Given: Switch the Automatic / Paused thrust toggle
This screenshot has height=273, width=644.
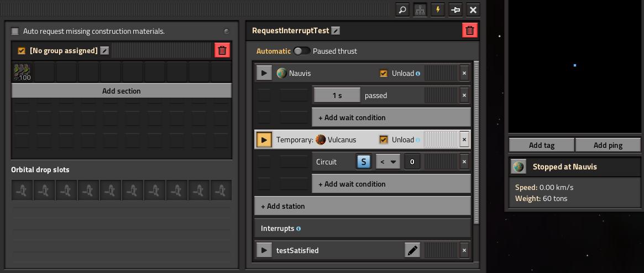Looking at the screenshot, I should (x=301, y=51).
